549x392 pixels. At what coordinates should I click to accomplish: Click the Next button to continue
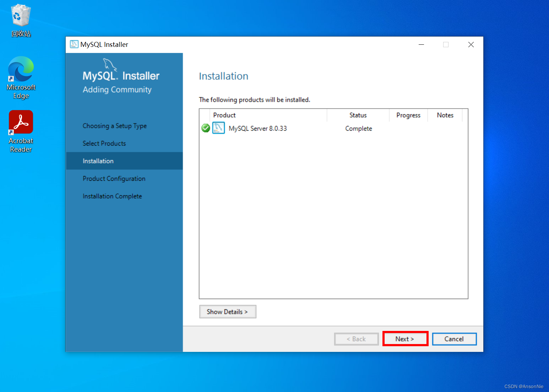click(405, 339)
